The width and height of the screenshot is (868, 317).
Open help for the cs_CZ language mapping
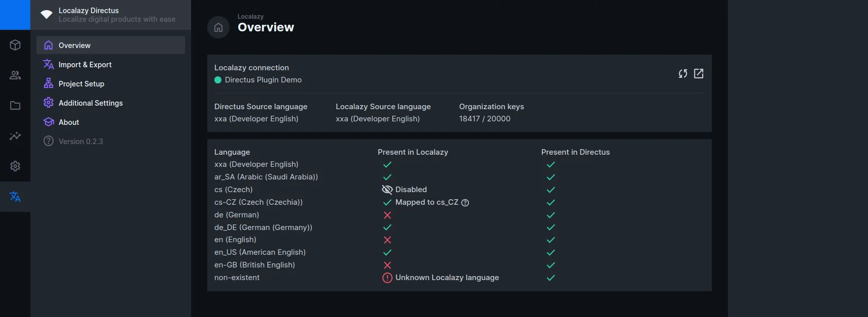(465, 202)
